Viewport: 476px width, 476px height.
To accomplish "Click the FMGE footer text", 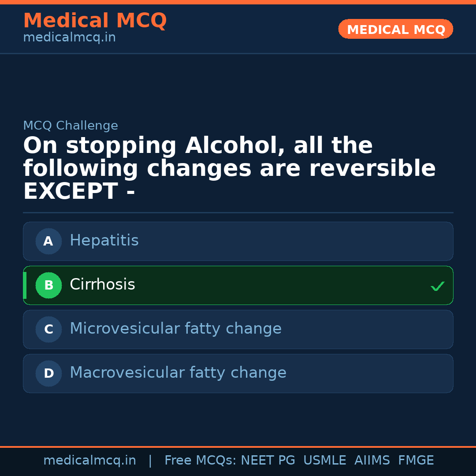I will 416,461.
